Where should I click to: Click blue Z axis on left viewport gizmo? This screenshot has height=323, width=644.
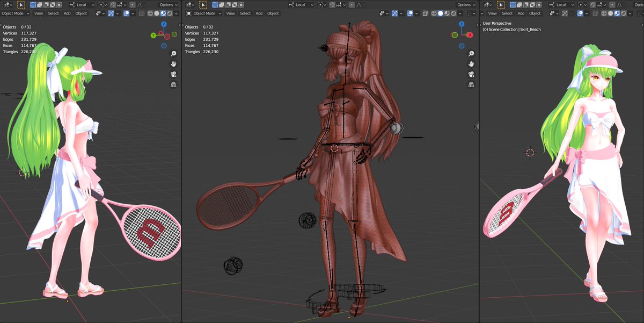[x=163, y=25]
